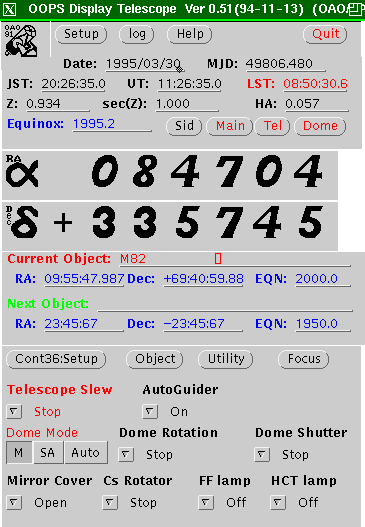This screenshot has height=527, width=365.
Task: Open the X window menu icon
Action: click(x=9, y=9)
